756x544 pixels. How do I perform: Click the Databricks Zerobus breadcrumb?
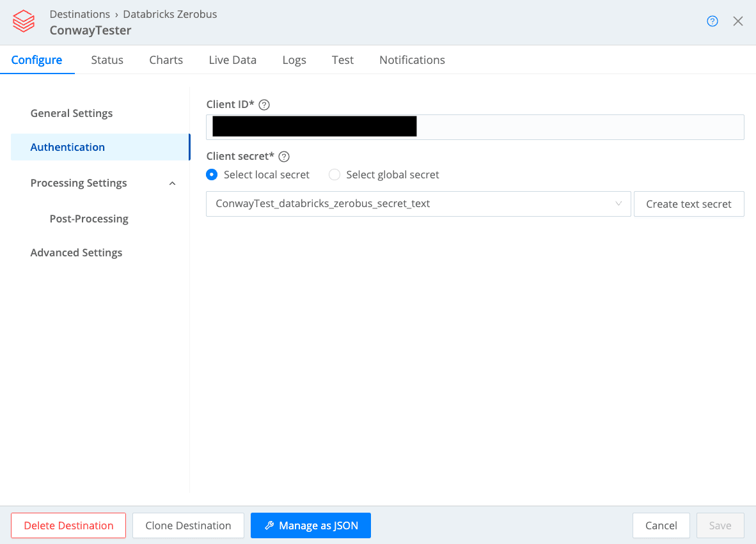(169, 14)
